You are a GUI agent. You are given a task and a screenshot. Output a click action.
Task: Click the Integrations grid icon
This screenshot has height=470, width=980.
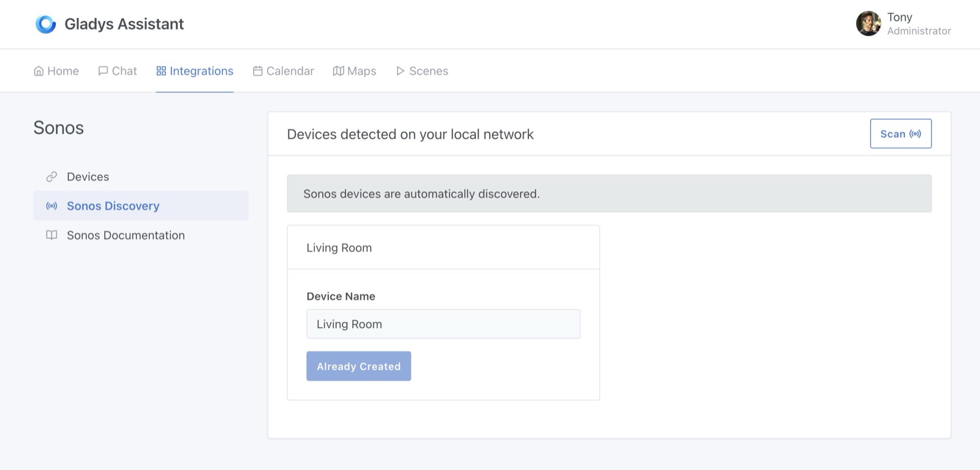(x=161, y=71)
